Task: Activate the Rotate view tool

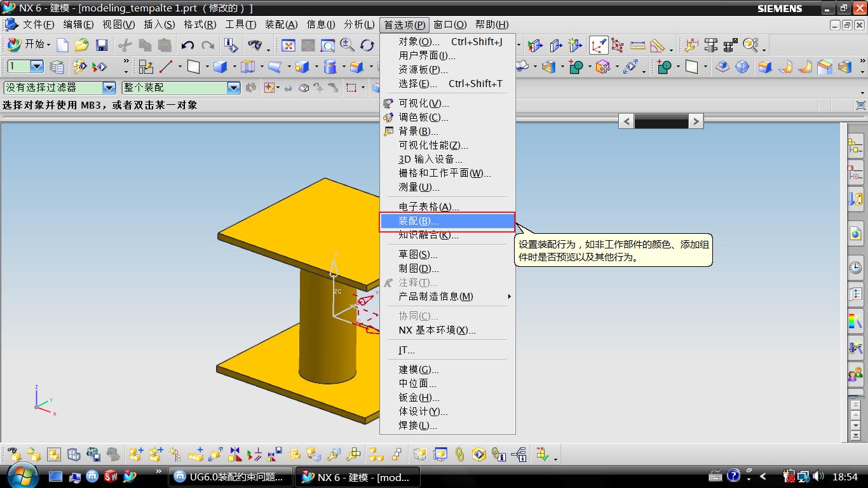Action: coord(367,45)
